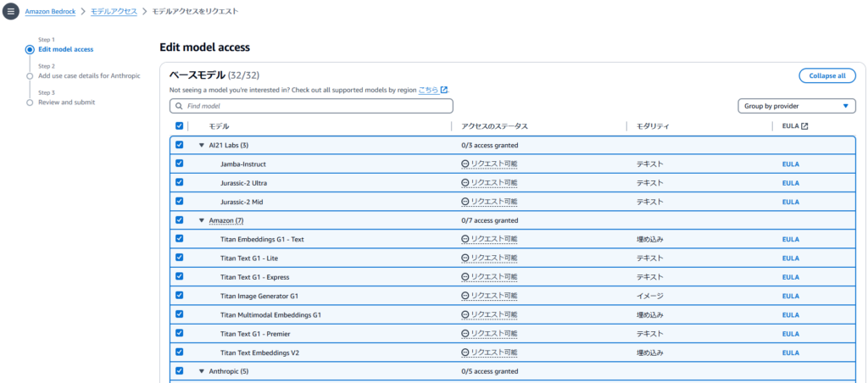Open the EULA link for Jurassic-2 Ultra
This screenshot has height=383, width=868.
pyautogui.click(x=790, y=183)
